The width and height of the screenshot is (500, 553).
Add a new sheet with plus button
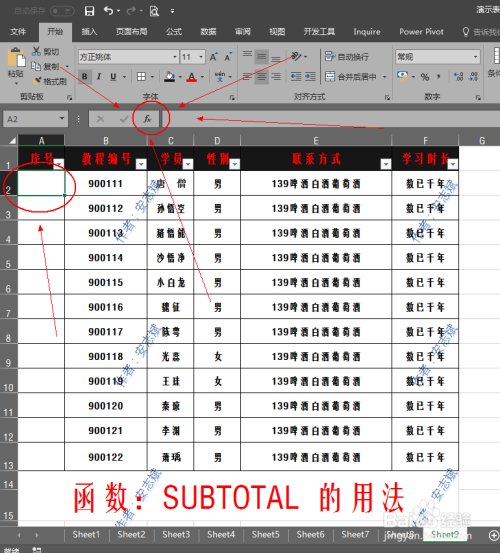coord(494,535)
